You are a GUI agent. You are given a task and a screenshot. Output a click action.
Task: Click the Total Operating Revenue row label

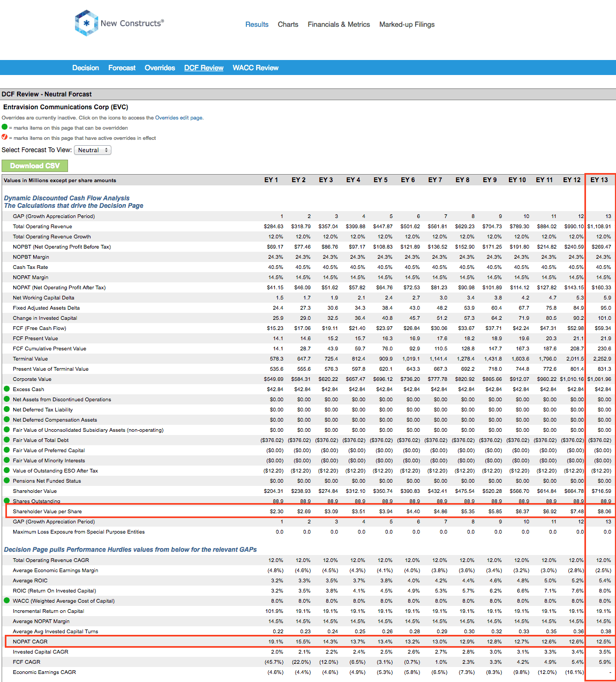[42, 227]
